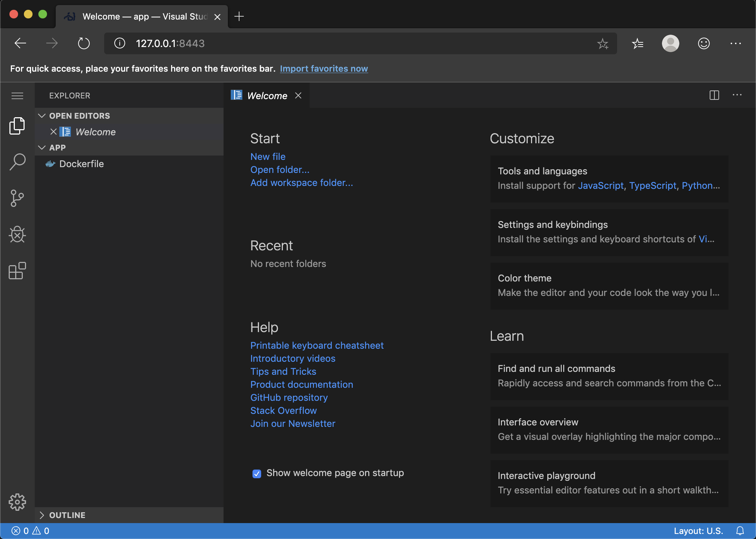Open the Color theme card

(609, 286)
